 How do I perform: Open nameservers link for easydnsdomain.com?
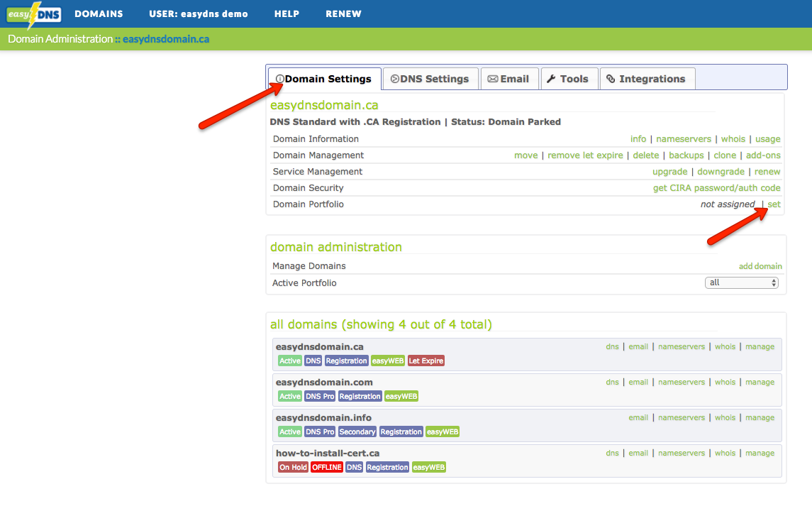click(x=682, y=382)
